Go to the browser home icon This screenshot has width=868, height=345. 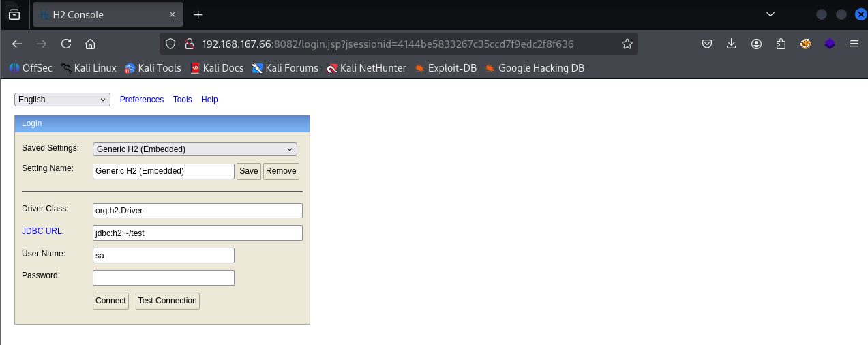coord(90,44)
